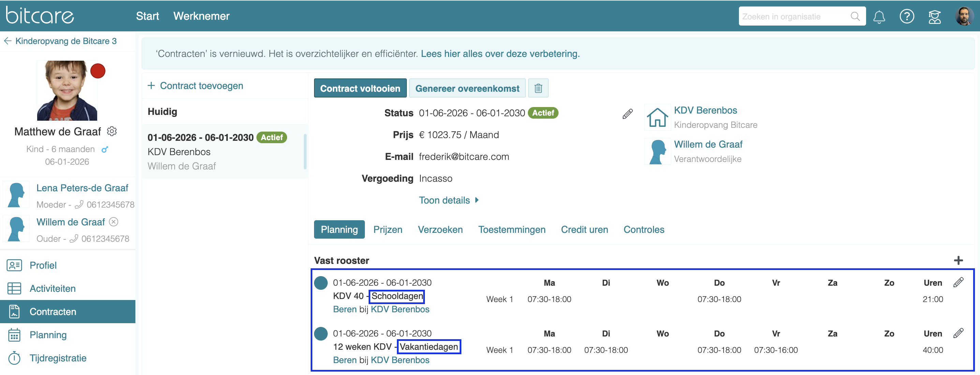This screenshot has width=980, height=375.
Task: Click the Contracten document icon
Action: (14, 312)
